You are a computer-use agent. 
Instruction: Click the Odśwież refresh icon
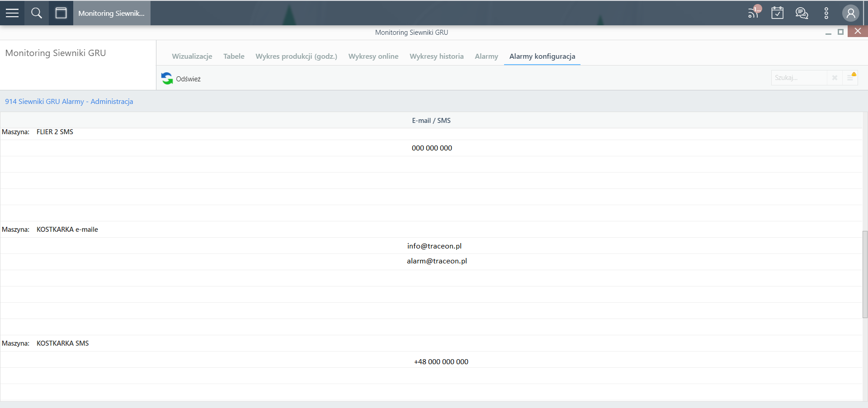click(x=167, y=79)
